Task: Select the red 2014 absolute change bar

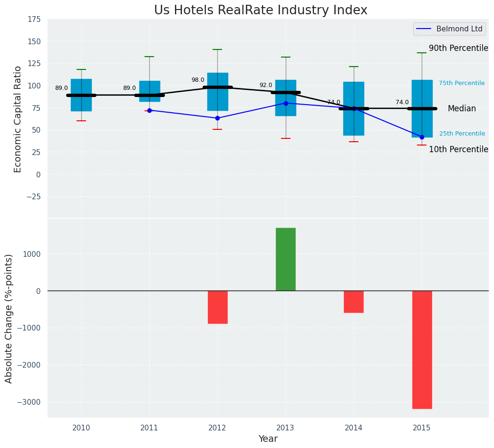Action: pos(353,302)
